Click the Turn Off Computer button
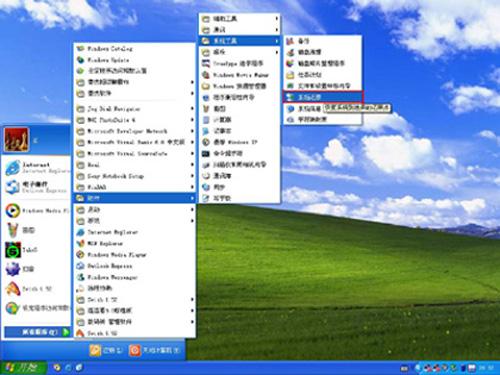 click(155, 350)
